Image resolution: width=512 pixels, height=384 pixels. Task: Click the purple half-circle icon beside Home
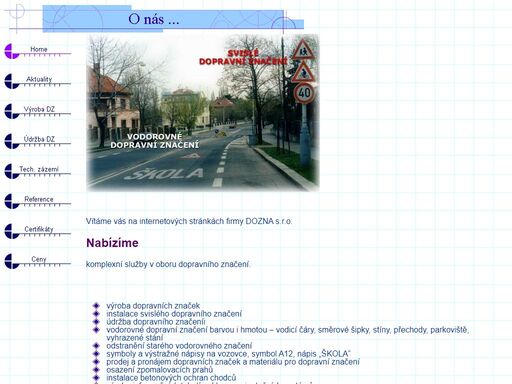(x=12, y=51)
